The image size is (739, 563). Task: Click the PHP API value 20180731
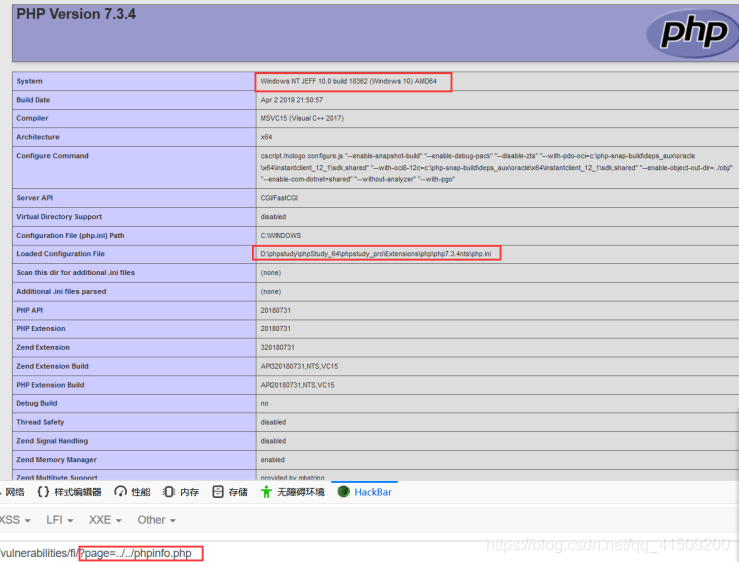click(276, 310)
